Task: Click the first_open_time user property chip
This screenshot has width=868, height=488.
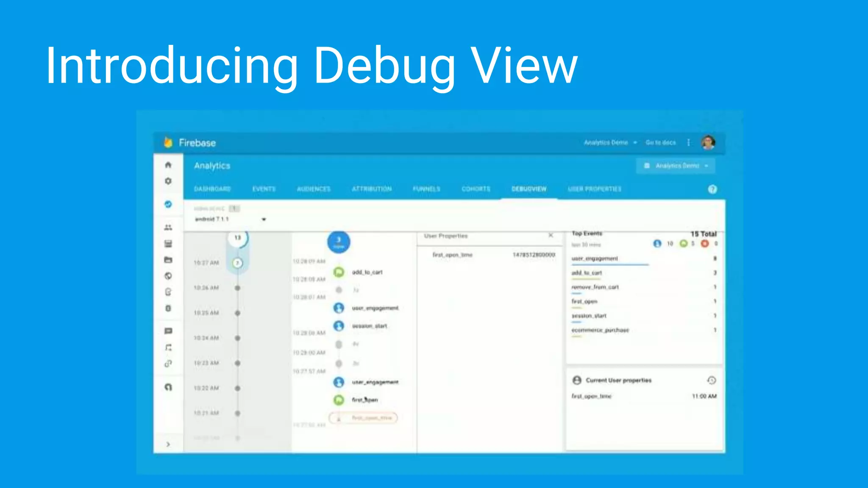Action: point(363,418)
